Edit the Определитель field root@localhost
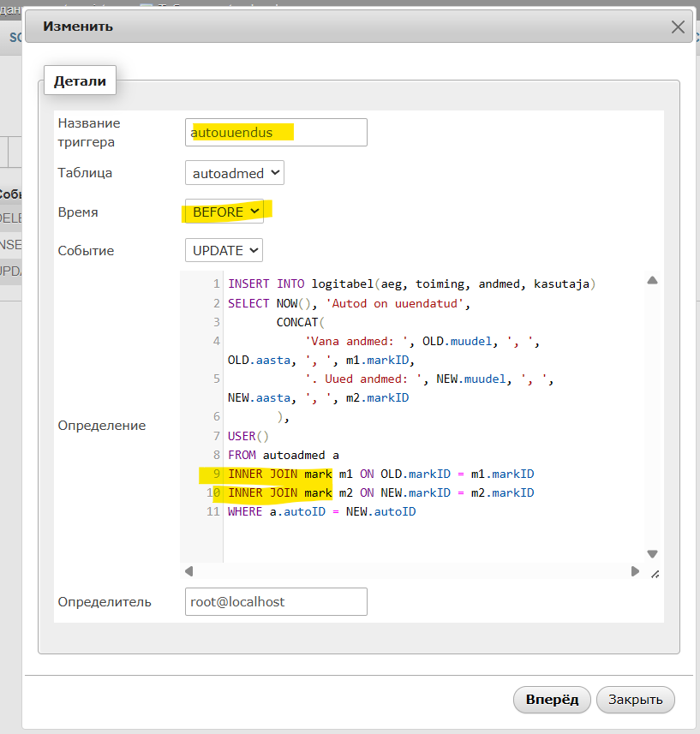The image size is (700, 734). pyautogui.click(x=276, y=601)
